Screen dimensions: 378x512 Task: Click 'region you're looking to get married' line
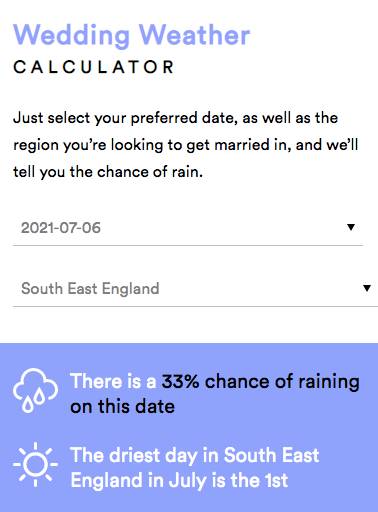[x=185, y=145]
